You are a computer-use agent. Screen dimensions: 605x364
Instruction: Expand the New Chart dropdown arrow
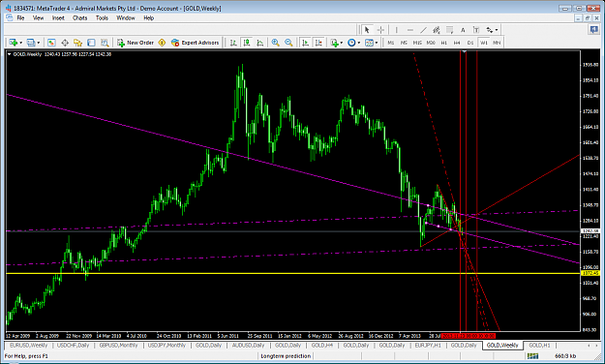(x=21, y=43)
